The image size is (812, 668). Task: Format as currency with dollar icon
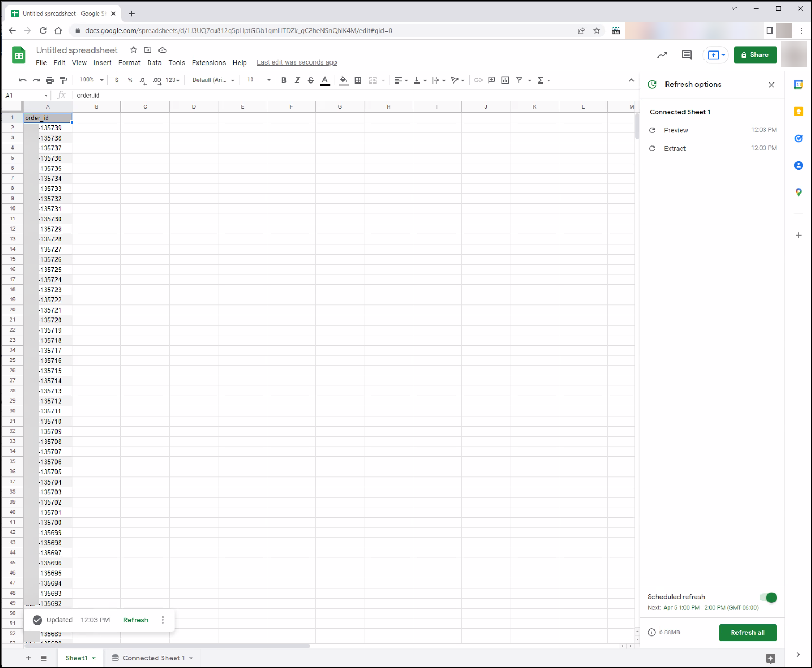[x=117, y=80]
